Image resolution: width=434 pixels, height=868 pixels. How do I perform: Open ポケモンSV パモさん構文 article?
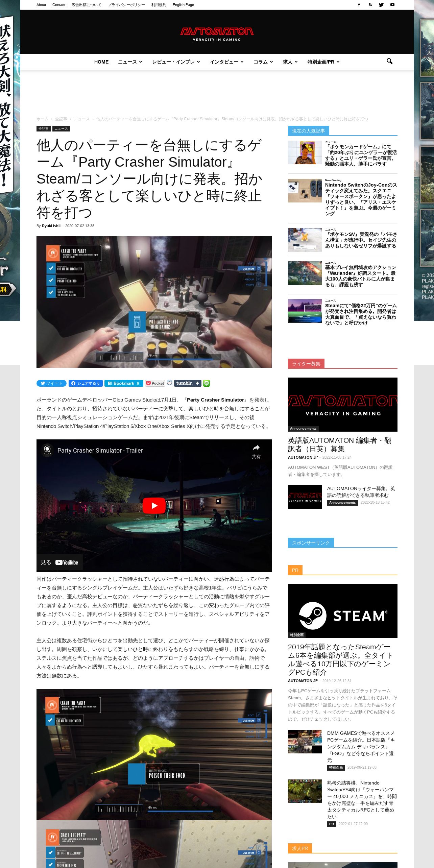point(361,240)
